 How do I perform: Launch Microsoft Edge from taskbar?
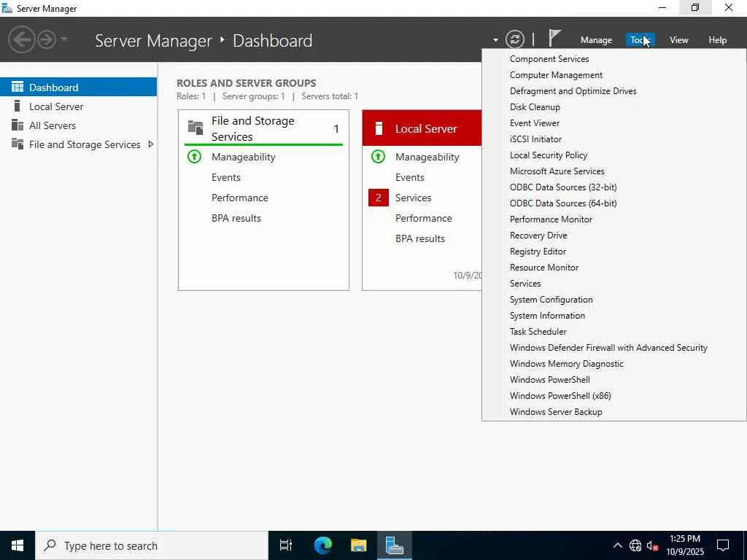[x=322, y=545]
